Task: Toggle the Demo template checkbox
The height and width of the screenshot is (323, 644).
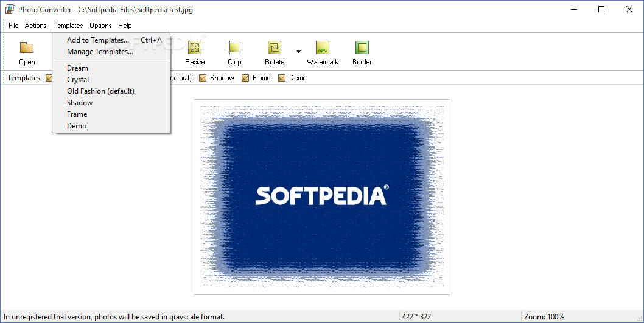Action: pos(282,78)
